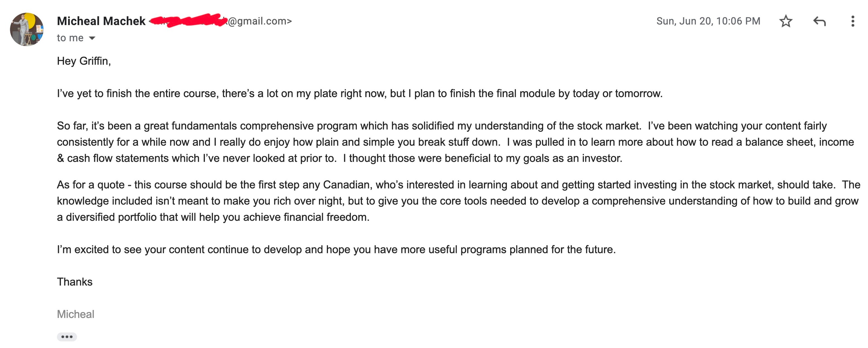The image size is (868, 348).
Task: Click the sentence starting 'I'm excited to see'
Action: 336,250
